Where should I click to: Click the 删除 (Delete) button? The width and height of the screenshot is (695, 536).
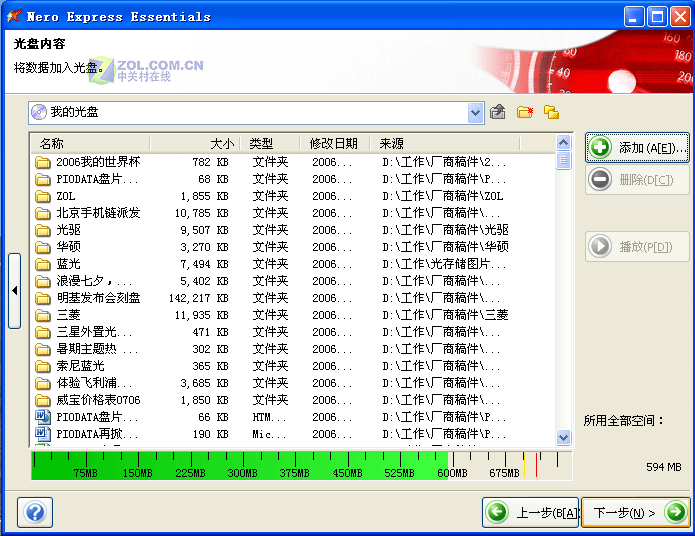637,180
